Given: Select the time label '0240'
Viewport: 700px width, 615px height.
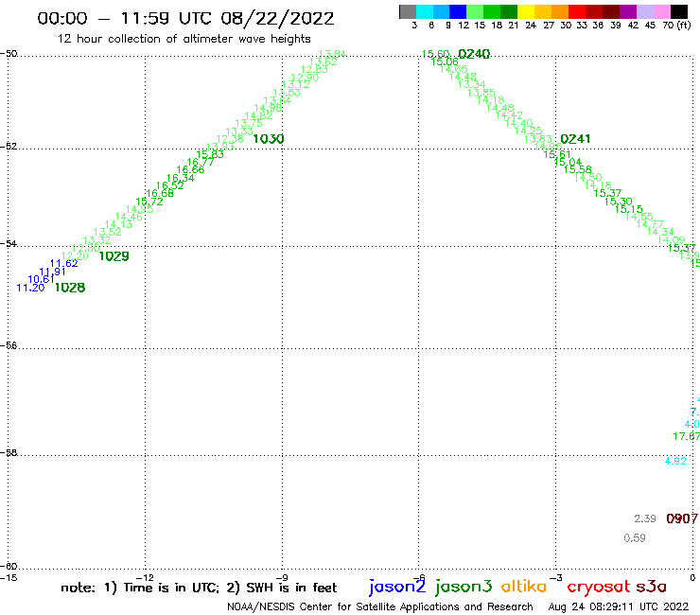Looking at the screenshot, I should (474, 54).
